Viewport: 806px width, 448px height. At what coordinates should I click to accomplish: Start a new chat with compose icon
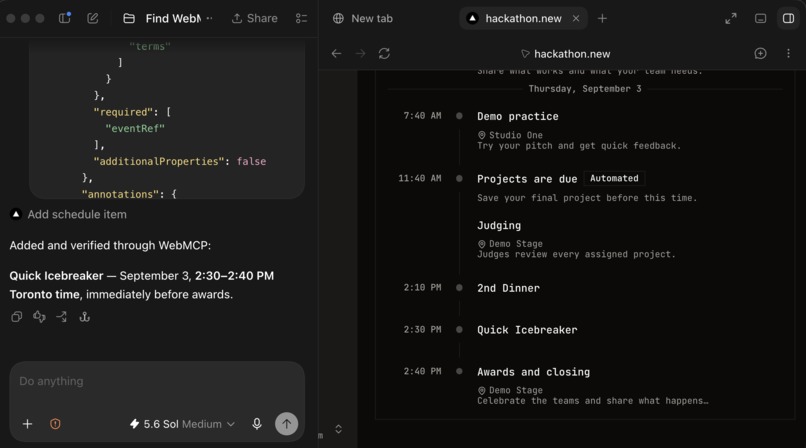point(93,18)
